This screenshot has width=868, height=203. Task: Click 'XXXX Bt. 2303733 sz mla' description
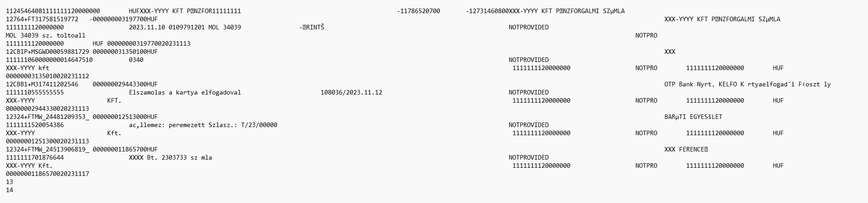point(171,157)
